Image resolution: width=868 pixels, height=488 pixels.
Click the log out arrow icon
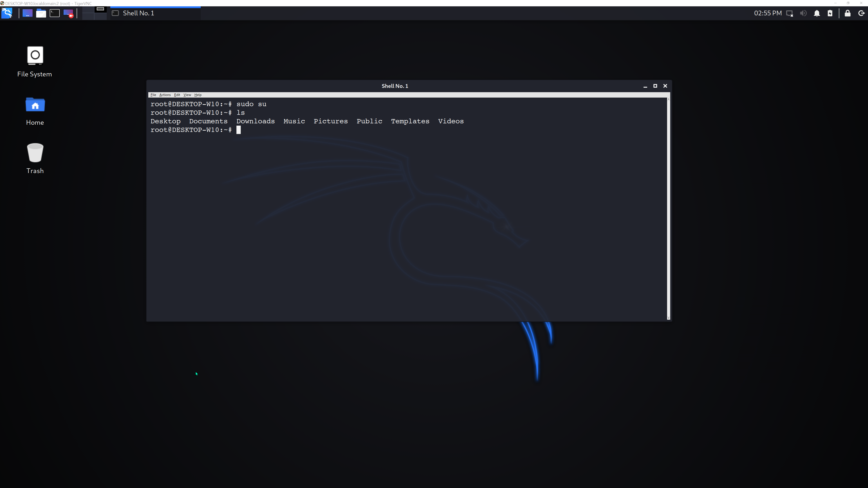coord(861,13)
